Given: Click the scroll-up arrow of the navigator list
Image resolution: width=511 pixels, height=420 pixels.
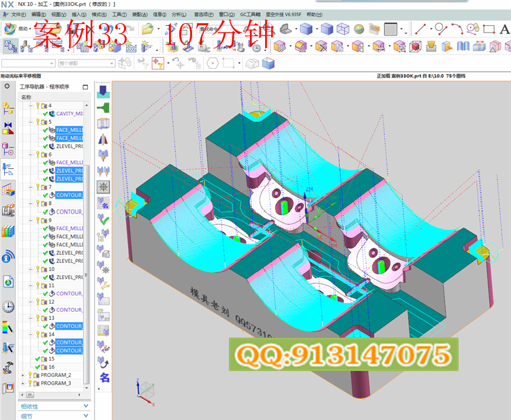Looking at the screenshot, I should coord(87,105).
